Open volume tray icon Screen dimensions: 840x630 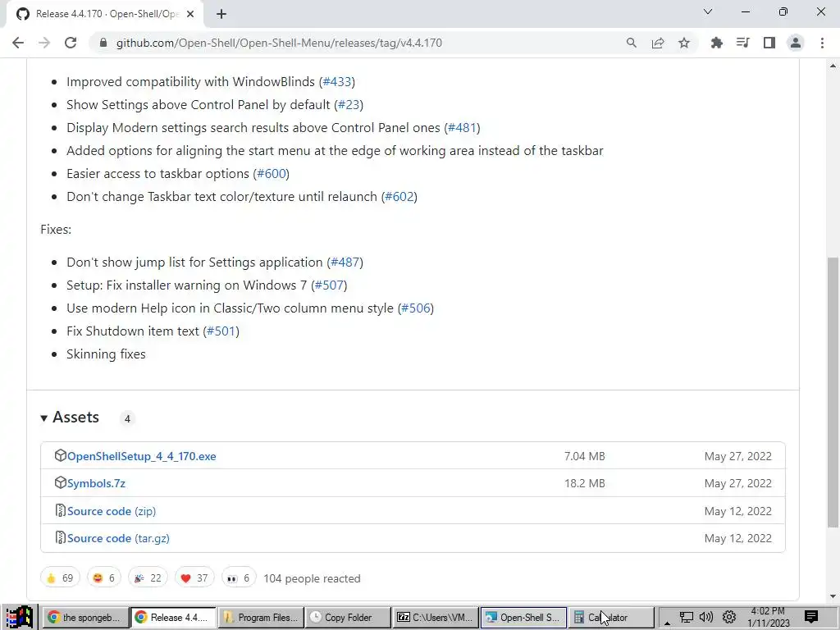[x=706, y=617]
